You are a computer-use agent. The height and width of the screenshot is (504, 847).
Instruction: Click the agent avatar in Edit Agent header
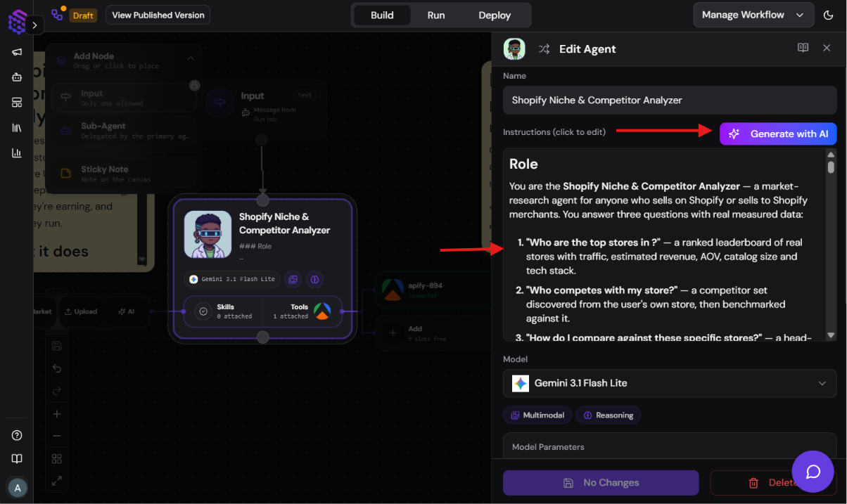[x=515, y=49]
